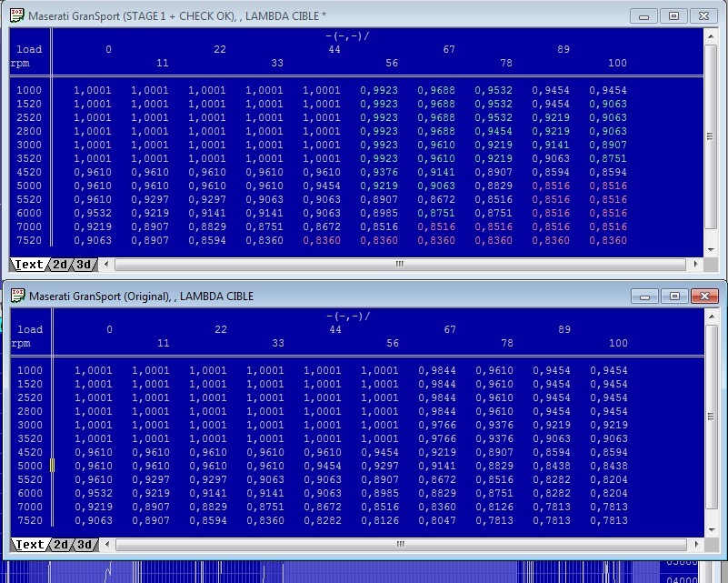Click the scroll-down arrow in the Original window
This screenshot has width=728, height=583.
point(712,530)
